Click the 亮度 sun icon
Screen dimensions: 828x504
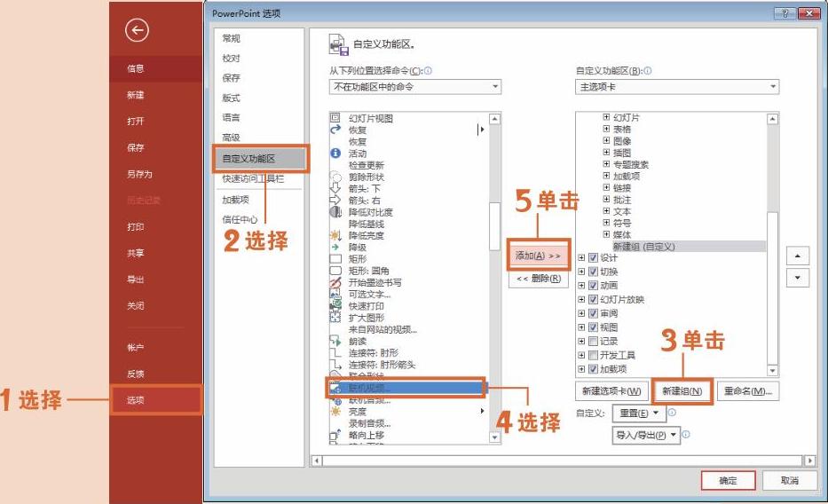[335, 411]
